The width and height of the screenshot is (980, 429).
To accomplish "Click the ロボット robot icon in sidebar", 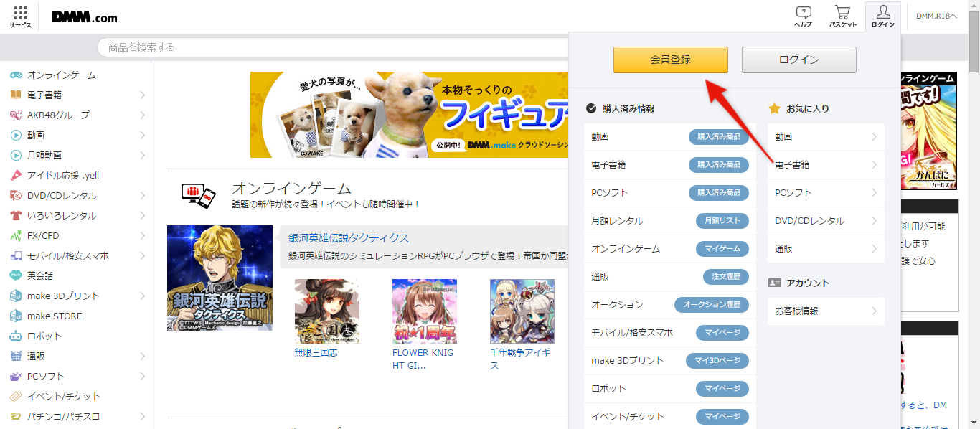I will [15, 336].
